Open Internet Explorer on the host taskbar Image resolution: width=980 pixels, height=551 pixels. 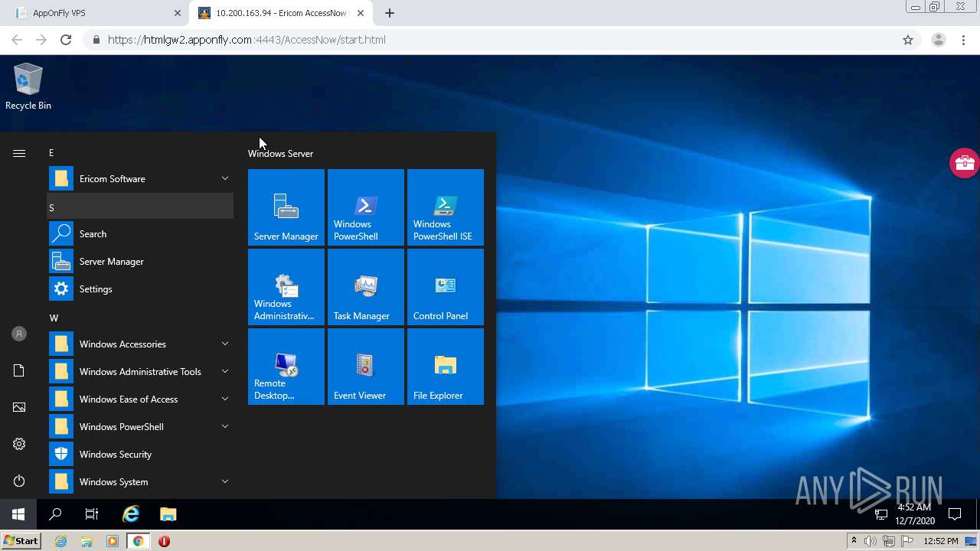61,541
